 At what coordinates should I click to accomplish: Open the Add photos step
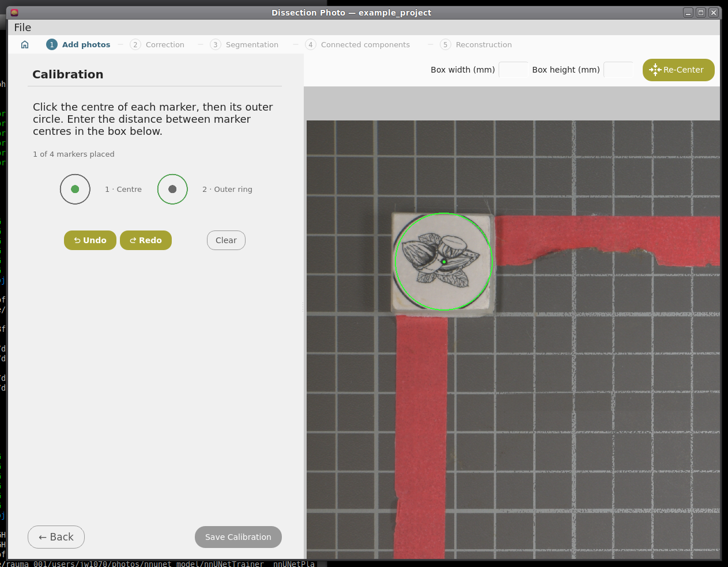pyautogui.click(x=78, y=44)
